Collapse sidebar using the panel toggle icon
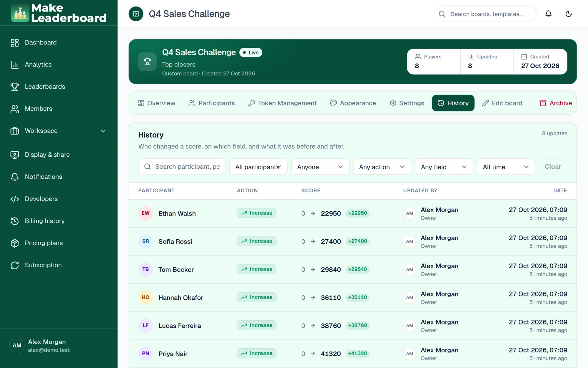The image size is (588, 368). point(136,14)
